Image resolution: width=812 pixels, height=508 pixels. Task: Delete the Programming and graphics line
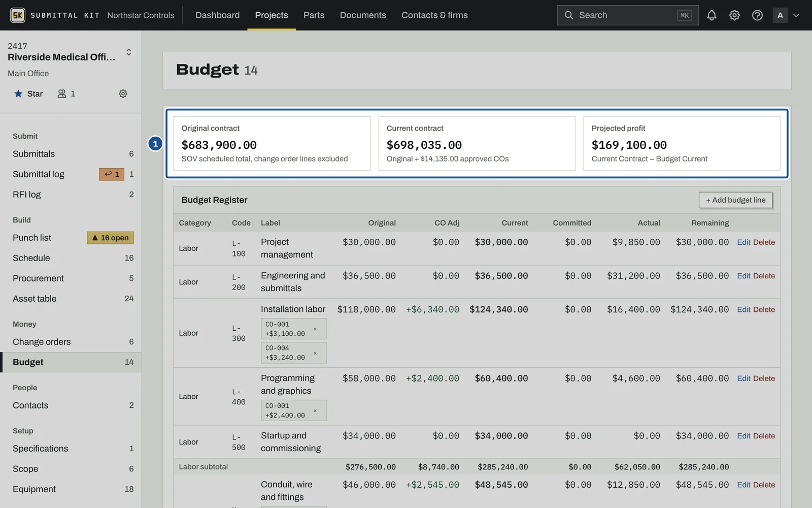click(764, 378)
